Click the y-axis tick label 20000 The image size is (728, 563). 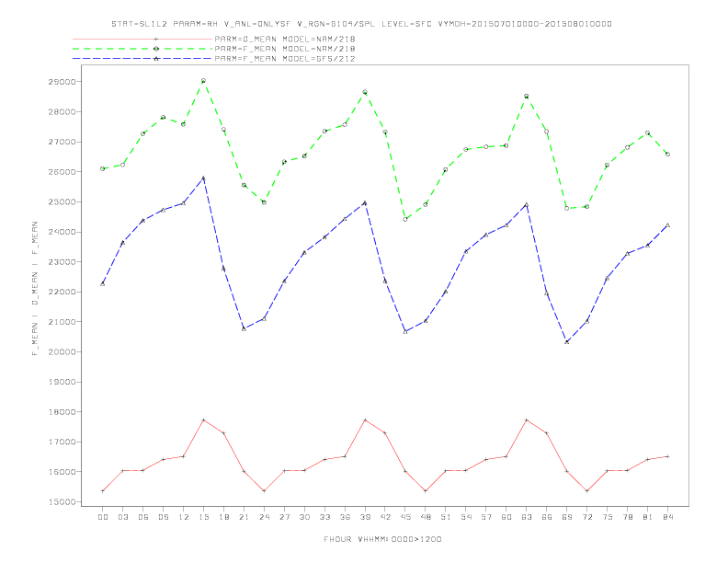tap(62, 352)
